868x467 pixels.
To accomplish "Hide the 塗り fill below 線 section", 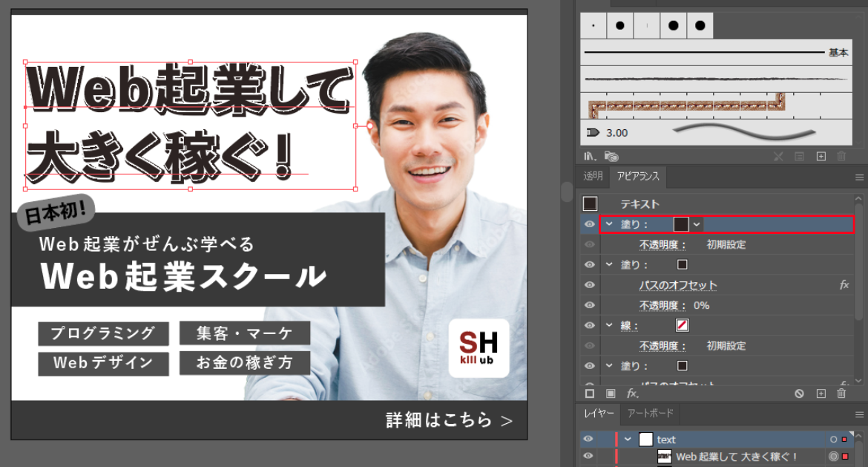I will coord(590,365).
